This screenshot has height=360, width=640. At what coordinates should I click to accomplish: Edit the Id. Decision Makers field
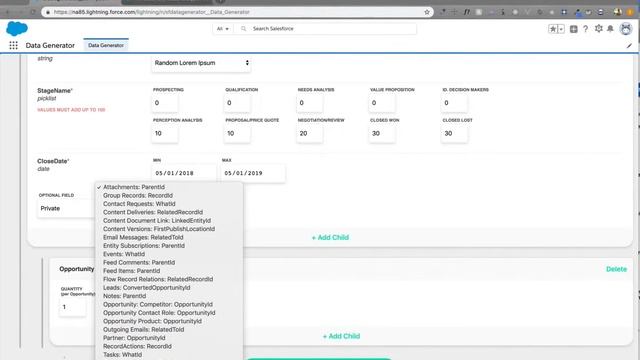[454, 103]
